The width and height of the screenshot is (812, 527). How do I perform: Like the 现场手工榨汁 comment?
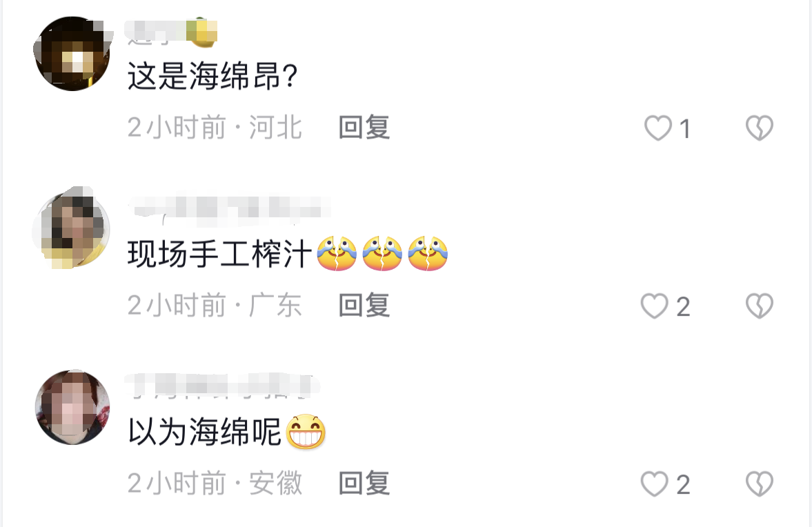(x=654, y=306)
